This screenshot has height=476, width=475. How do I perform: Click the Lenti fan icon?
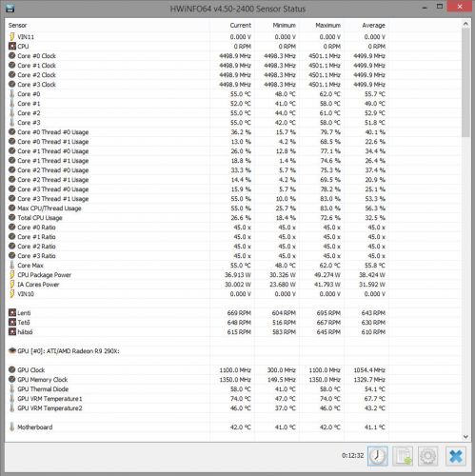(x=12, y=313)
